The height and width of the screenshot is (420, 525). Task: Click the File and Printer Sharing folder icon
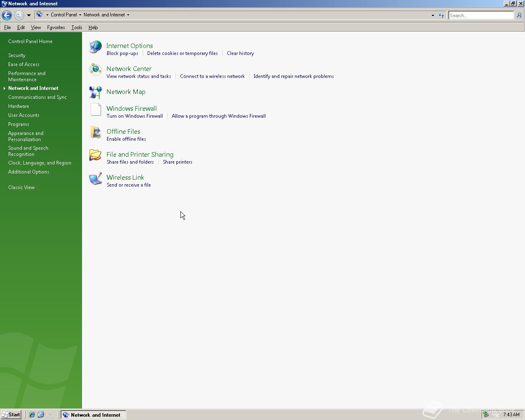(96, 155)
